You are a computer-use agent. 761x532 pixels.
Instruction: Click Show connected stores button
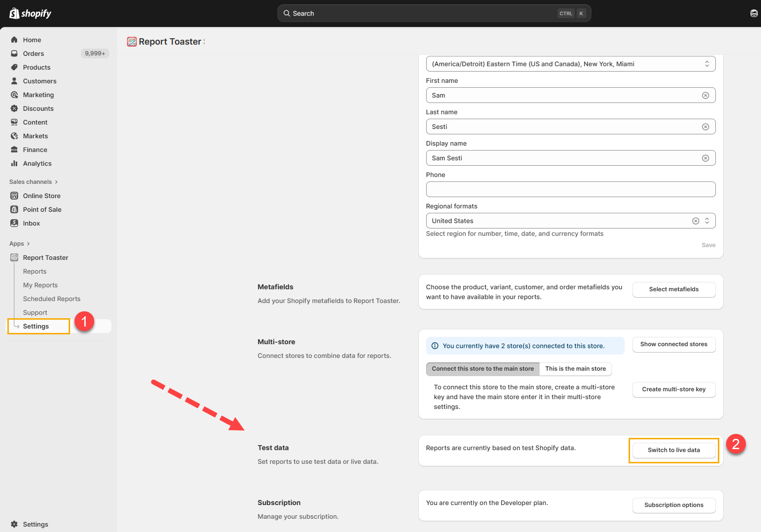673,344
